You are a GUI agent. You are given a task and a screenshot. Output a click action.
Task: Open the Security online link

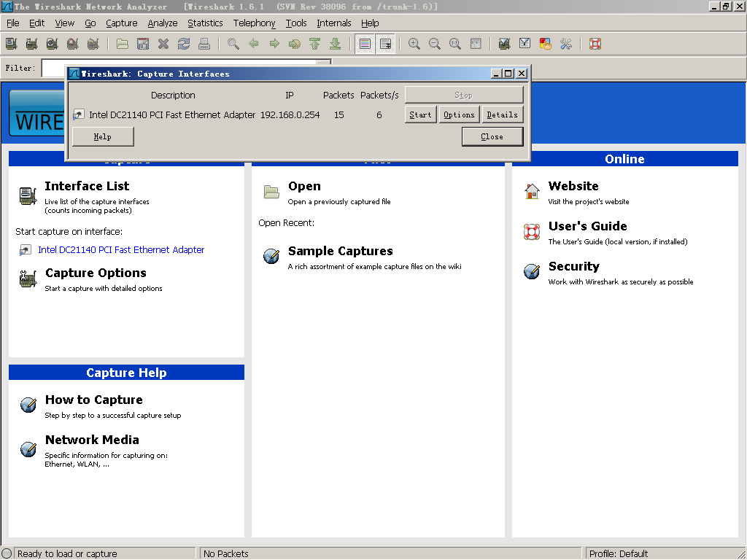click(x=573, y=266)
